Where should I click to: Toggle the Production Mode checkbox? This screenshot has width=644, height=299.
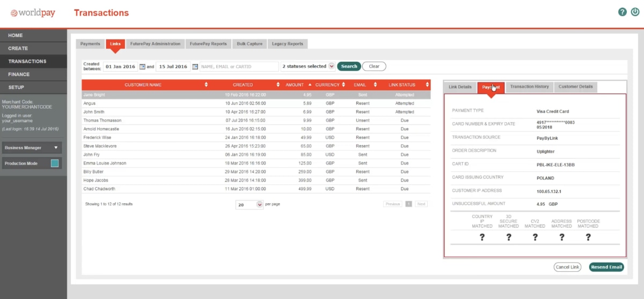click(55, 163)
